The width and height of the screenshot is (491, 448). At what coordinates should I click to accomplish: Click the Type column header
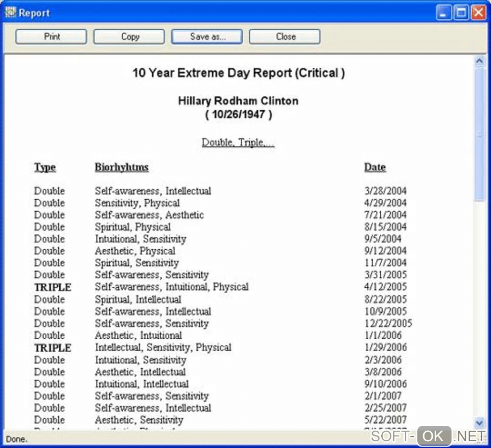45,167
